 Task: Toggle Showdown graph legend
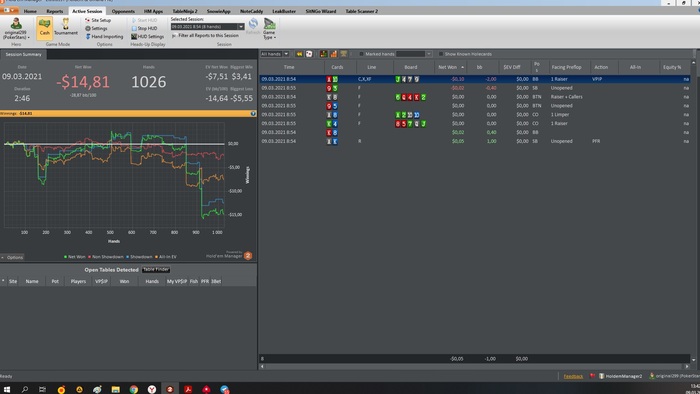pyautogui.click(x=139, y=257)
